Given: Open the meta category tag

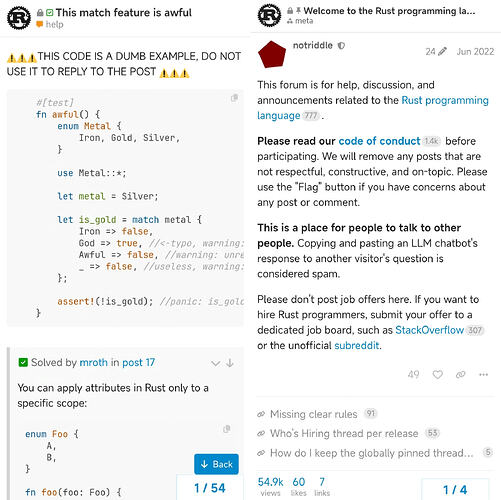Looking at the screenshot, I should pyautogui.click(x=300, y=21).
